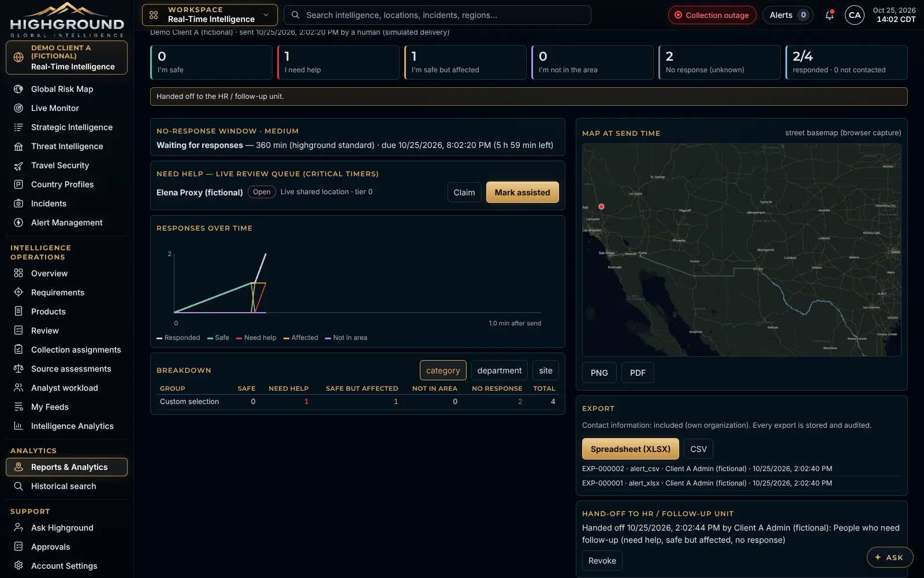Click Threat Intelligence building icon

click(18, 146)
